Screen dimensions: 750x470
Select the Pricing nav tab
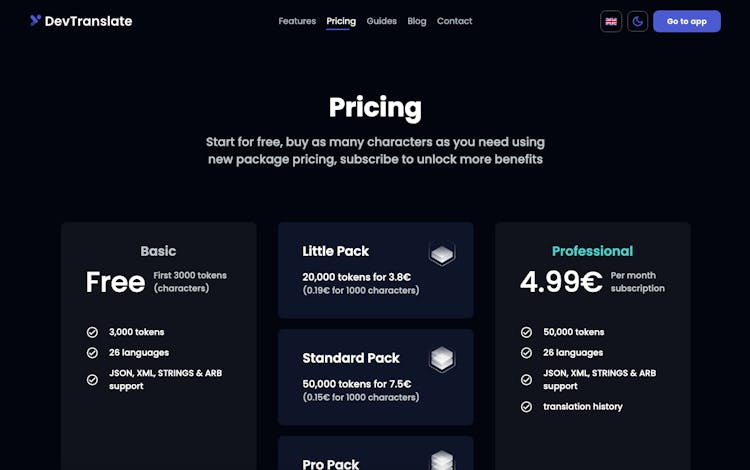tap(341, 21)
